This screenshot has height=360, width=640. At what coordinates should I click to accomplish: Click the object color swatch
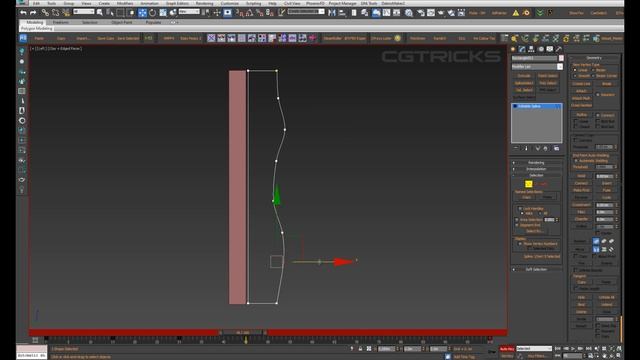tap(561, 58)
